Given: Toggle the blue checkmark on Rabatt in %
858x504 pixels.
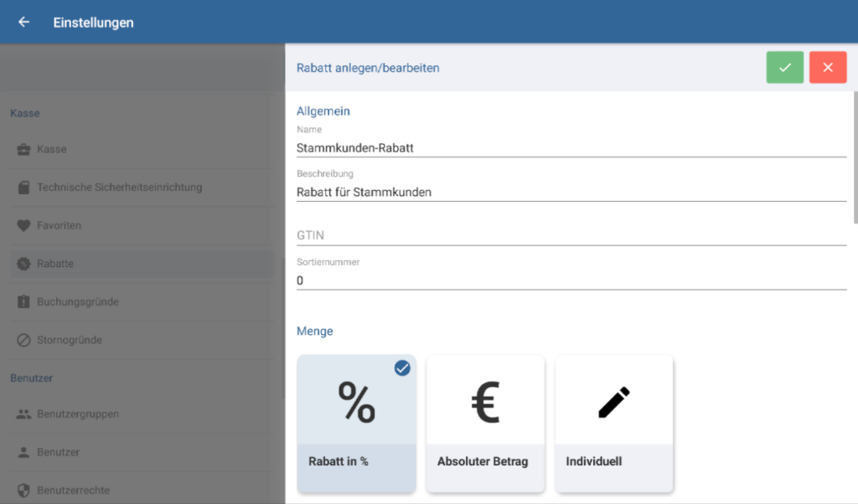Looking at the screenshot, I should tap(402, 368).
